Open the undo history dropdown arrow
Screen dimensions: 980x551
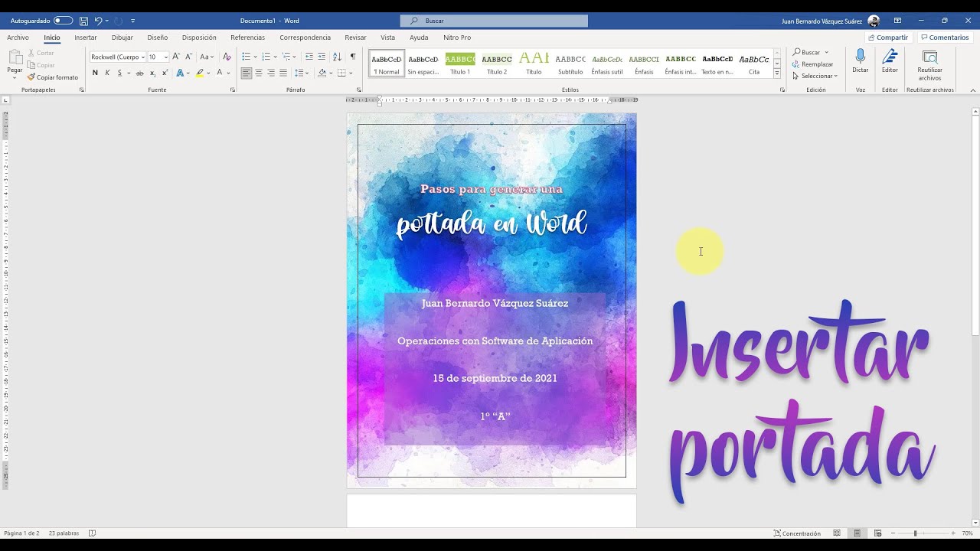click(107, 21)
